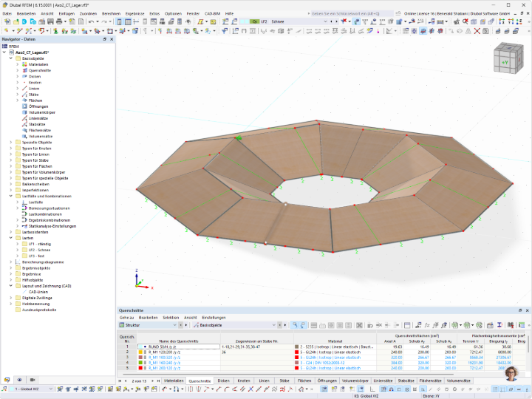Open the Berechnen menu
The image size is (532, 399).
(x=111, y=13)
